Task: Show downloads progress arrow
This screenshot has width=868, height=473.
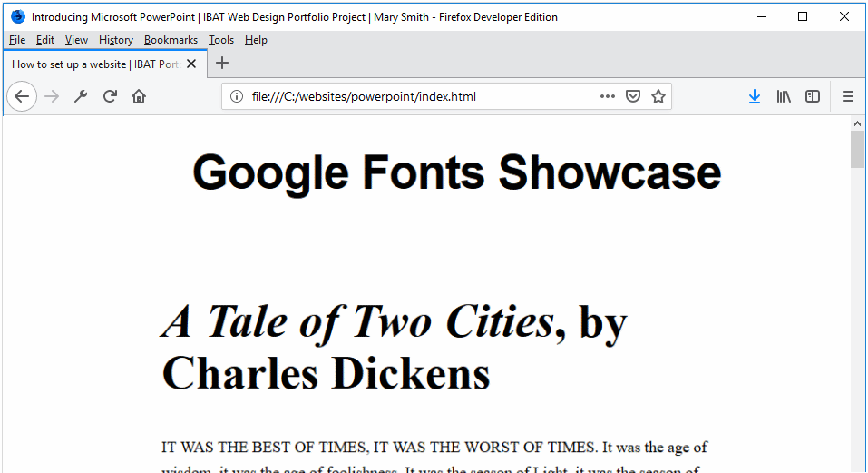Action: coord(755,96)
